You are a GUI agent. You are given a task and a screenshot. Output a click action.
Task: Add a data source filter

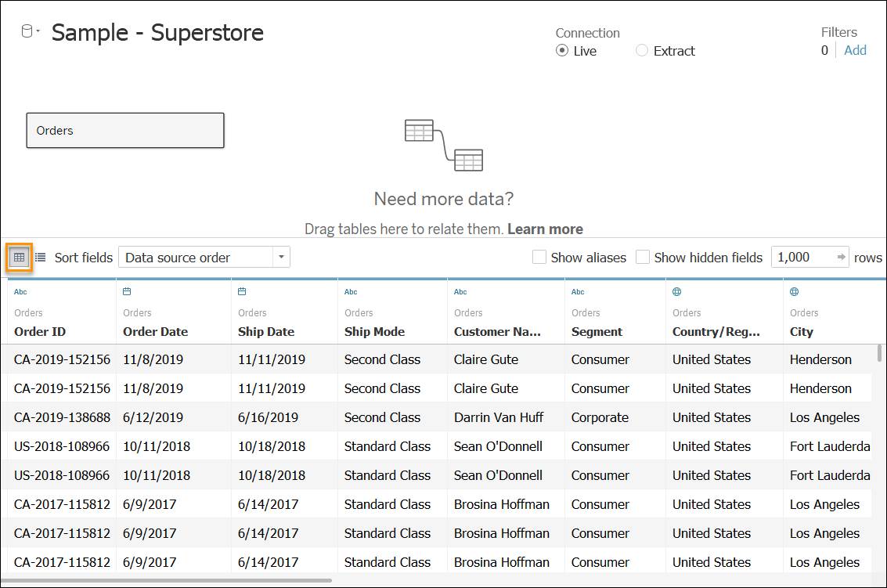click(x=855, y=50)
